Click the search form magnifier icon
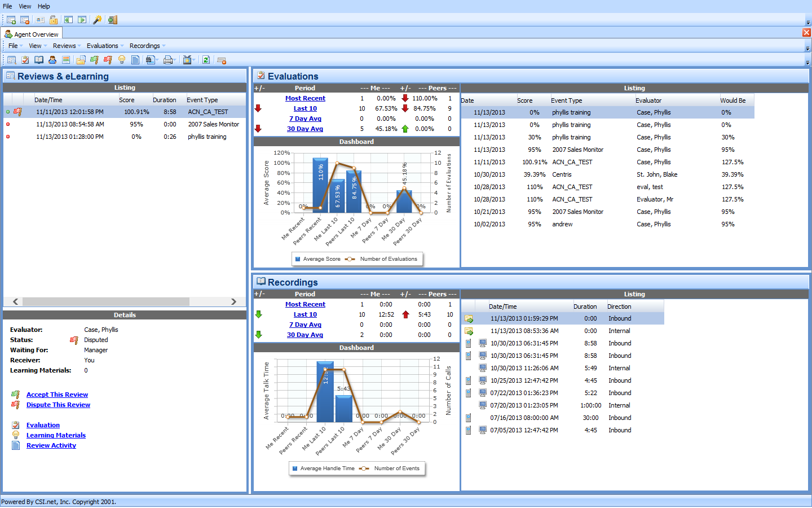812x508 pixels. (11, 60)
